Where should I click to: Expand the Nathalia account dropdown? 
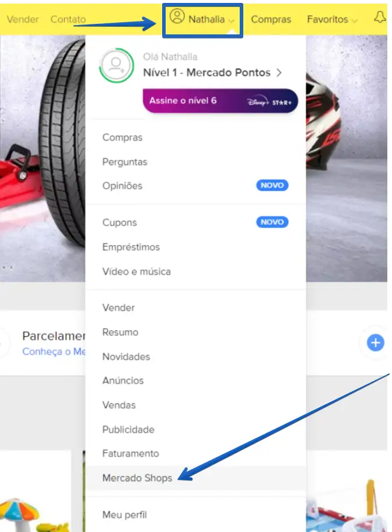[x=202, y=20]
